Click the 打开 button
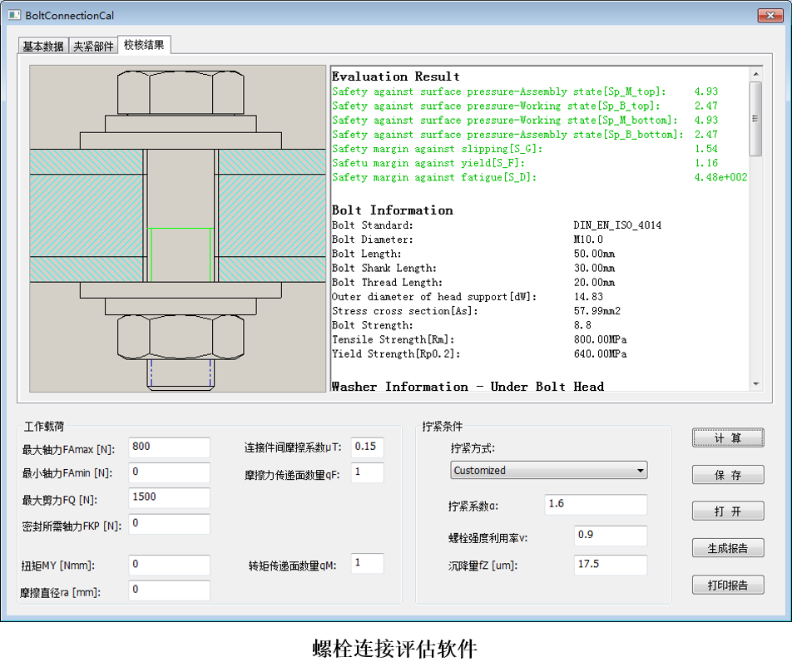This screenshot has height=672, width=792. (x=728, y=511)
